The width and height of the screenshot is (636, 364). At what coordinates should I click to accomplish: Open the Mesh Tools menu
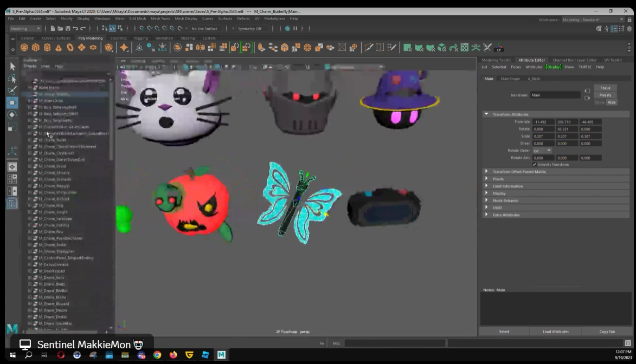(x=160, y=18)
